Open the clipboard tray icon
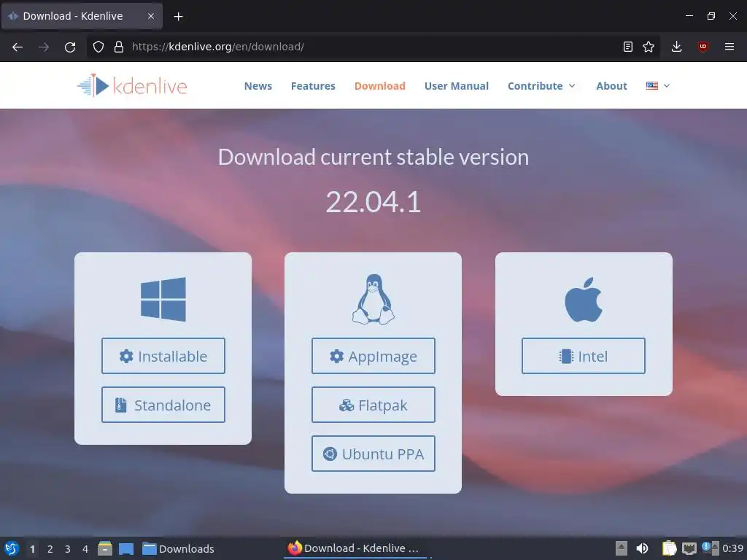 pos(670,548)
